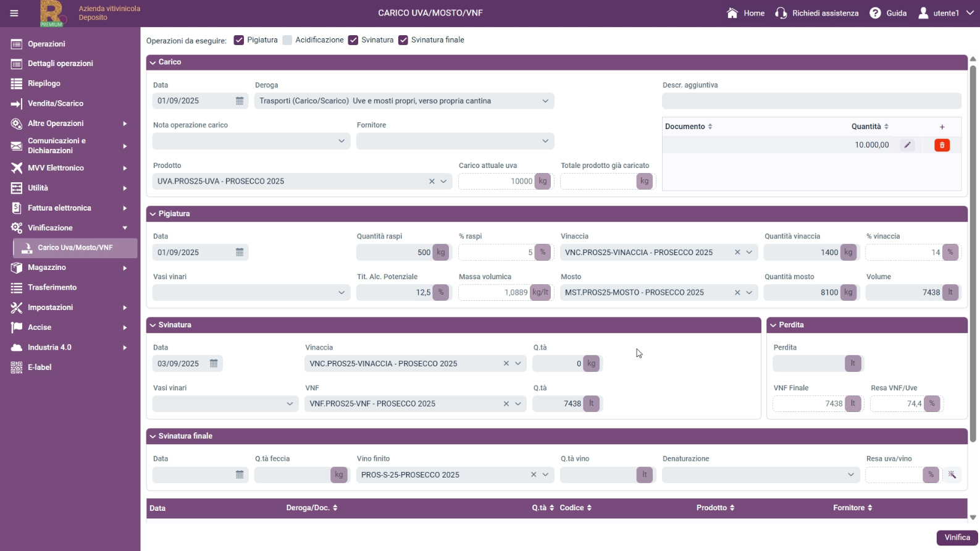Uncheck the Svinatura finale checkbox
Screen dimensions: 980x551
point(403,40)
